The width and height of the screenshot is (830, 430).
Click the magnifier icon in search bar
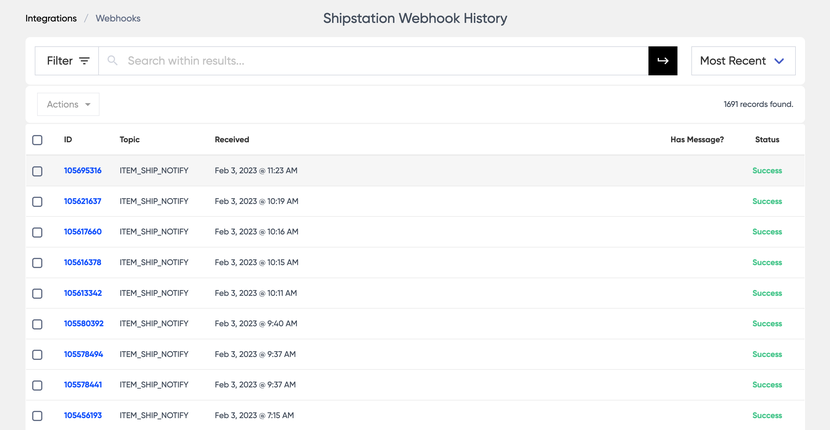point(112,61)
